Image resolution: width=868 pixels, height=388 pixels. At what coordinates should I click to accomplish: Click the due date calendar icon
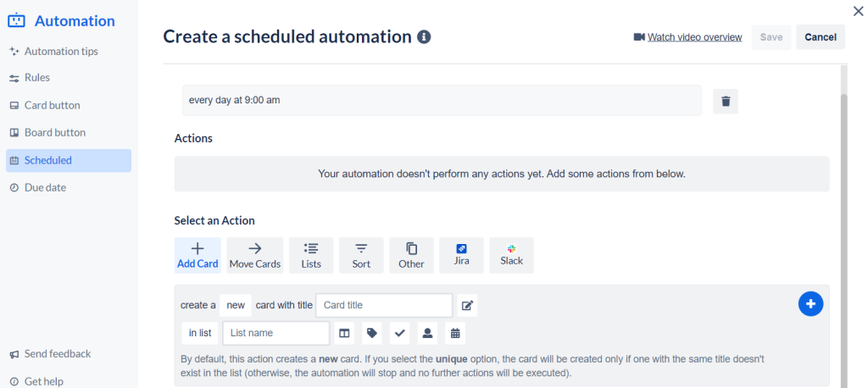(x=455, y=333)
